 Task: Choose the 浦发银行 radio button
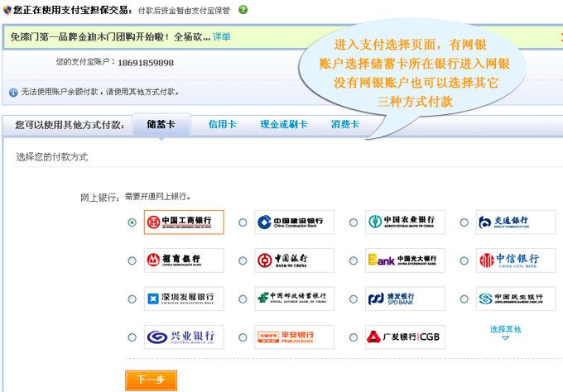354,299
